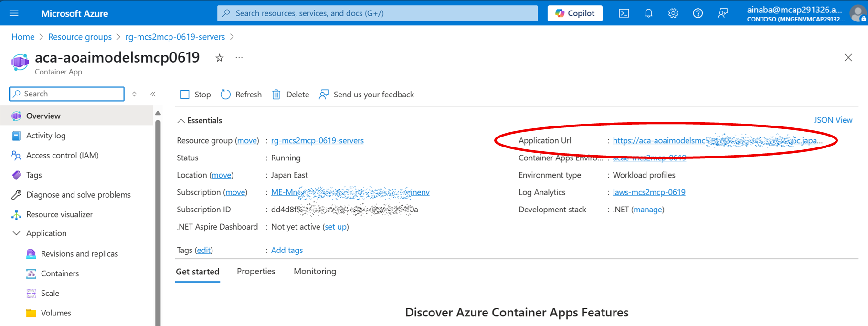Collapse the side menu with double chevron
This screenshot has width=868, height=326.
tap(153, 94)
